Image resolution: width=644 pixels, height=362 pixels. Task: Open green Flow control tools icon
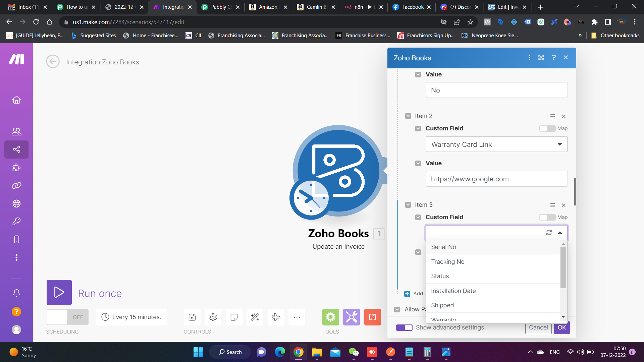(331, 317)
